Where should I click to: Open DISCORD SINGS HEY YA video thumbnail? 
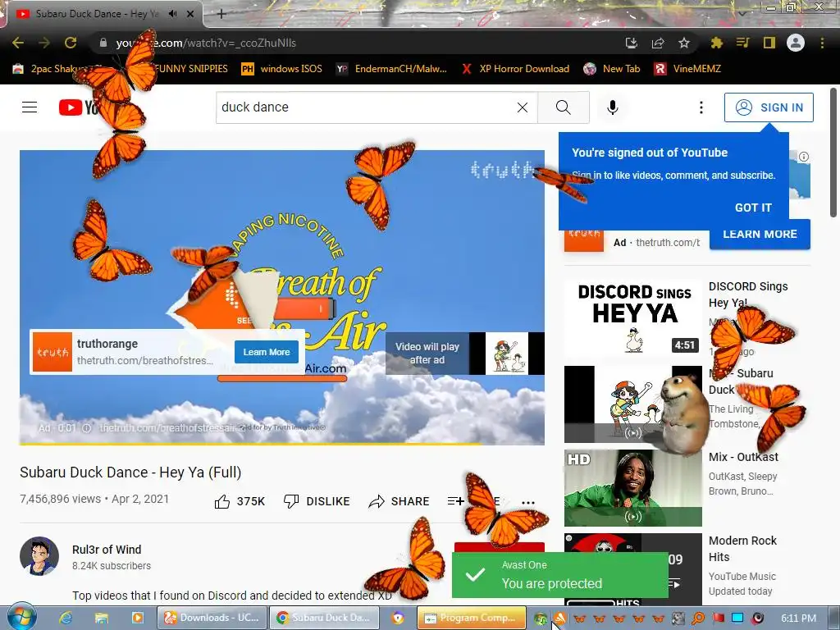pos(632,318)
